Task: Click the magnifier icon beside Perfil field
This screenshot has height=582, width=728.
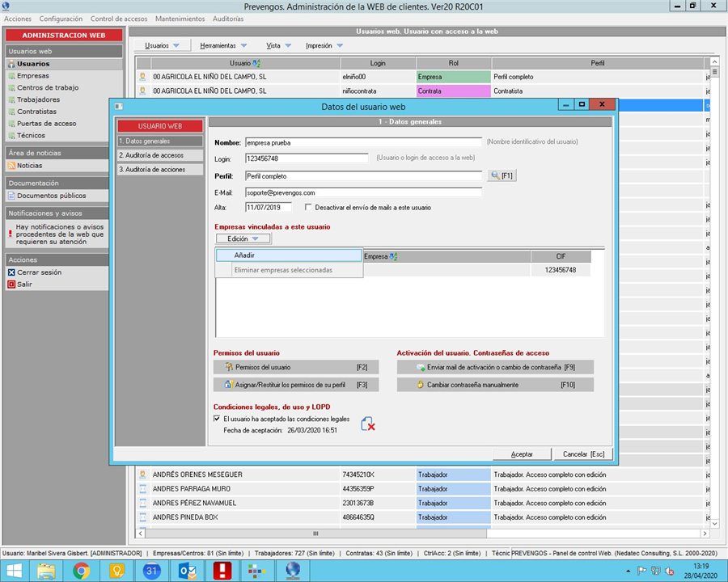Action: click(x=495, y=175)
